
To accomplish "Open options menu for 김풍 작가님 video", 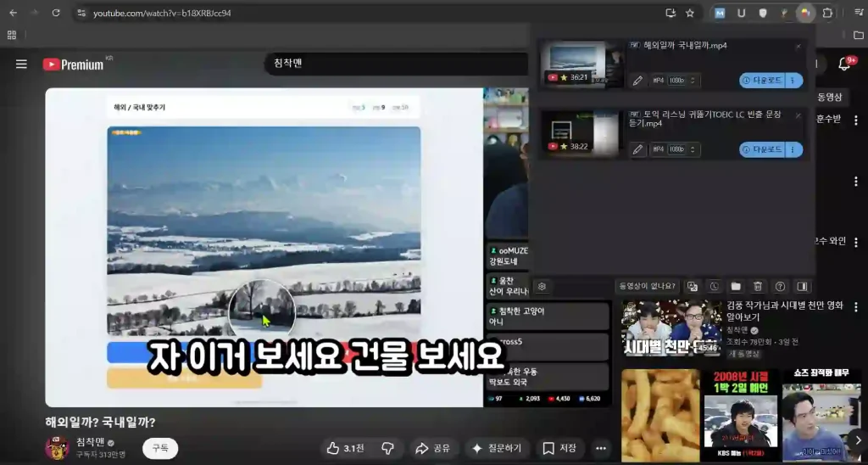I will point(856,306).
